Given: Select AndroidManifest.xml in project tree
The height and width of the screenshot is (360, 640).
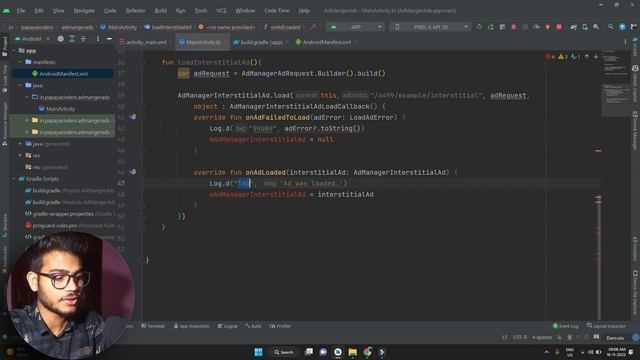Looking at the screenshot, I should [x=63, y=74].
